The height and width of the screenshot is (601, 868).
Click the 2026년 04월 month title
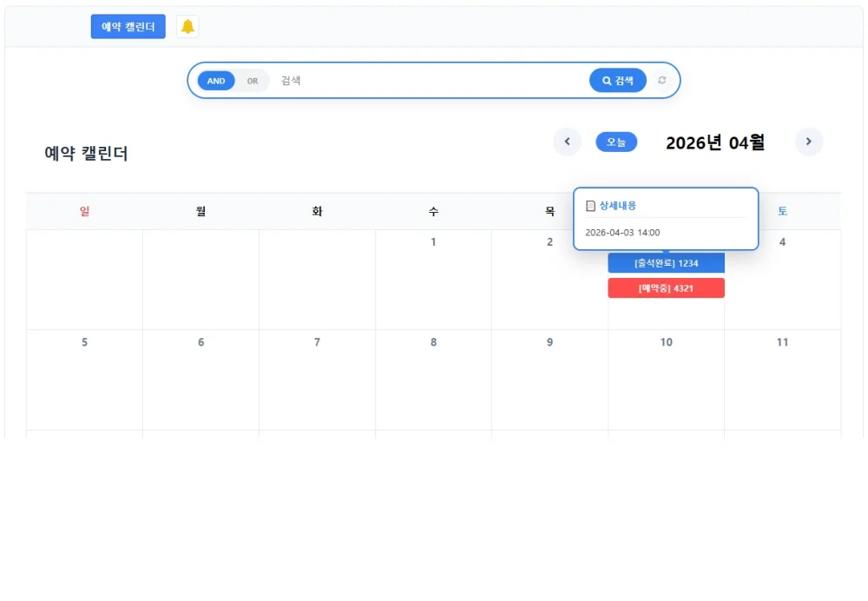click(715, 142)
